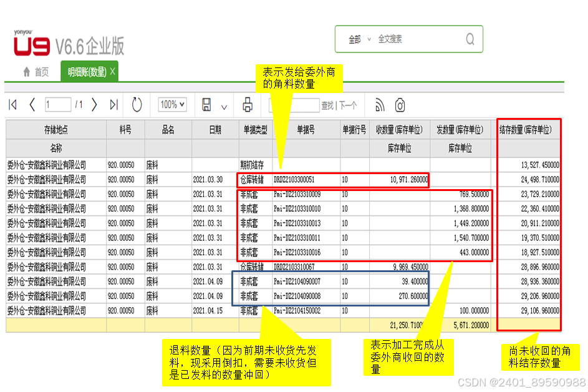The image size is (588, 392).
Task: Click the refresh icon to reload the report
Action: pyautogui.click(x=137, y=104)
